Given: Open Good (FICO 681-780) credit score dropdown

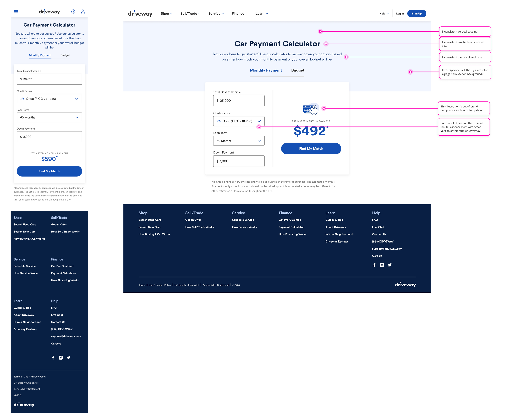Looking at the screenshot, I should click(x=239, y=121).
